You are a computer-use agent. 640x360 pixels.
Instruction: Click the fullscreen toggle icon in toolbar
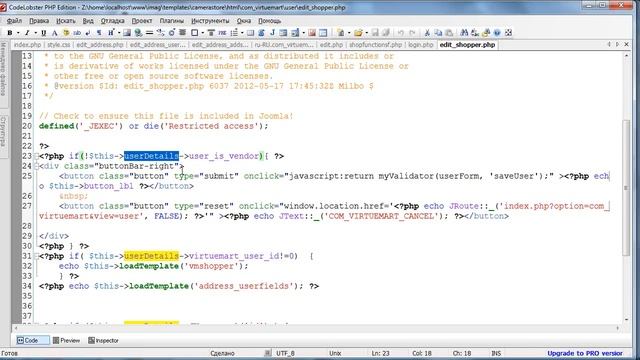point(508,33)
